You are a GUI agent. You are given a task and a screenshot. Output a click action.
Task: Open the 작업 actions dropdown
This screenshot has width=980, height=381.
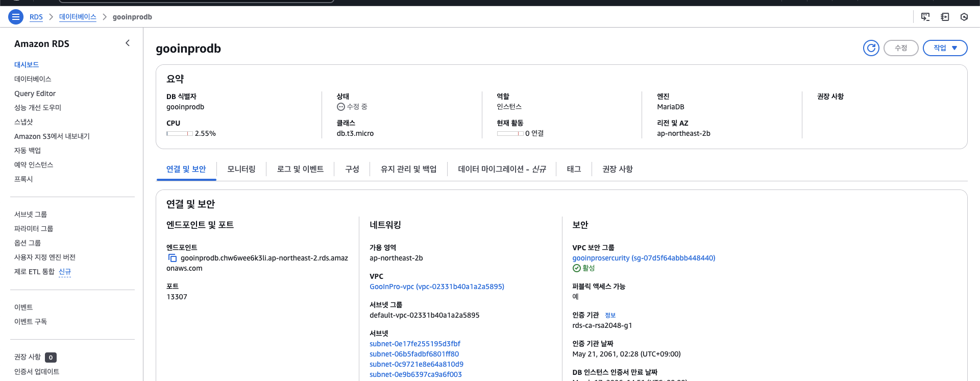pos(945,48)
